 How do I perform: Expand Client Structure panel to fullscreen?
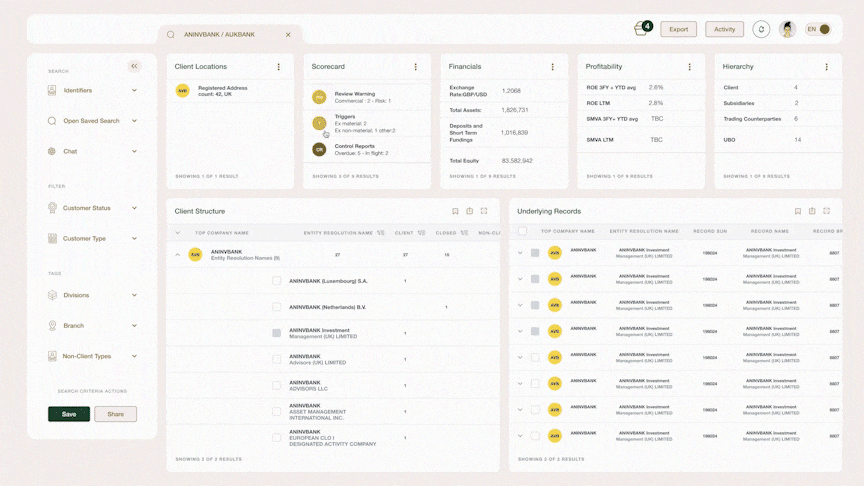pyautogui.click(x=484, y=211)
